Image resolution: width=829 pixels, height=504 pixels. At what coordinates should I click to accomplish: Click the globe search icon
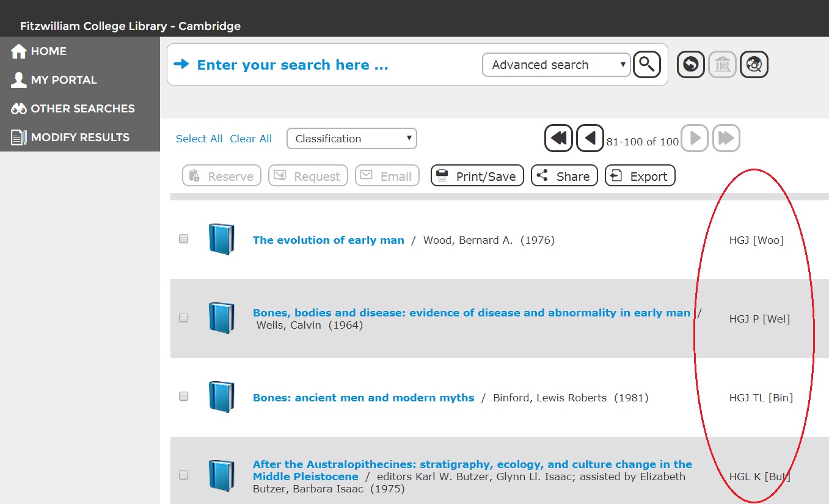tap(754, 64)
